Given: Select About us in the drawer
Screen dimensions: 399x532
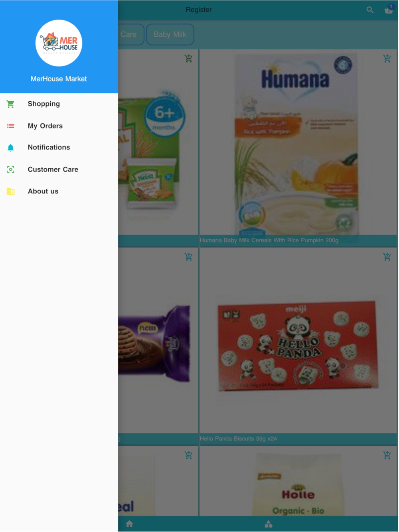Looking at the screenshot, I should (59, 191).
